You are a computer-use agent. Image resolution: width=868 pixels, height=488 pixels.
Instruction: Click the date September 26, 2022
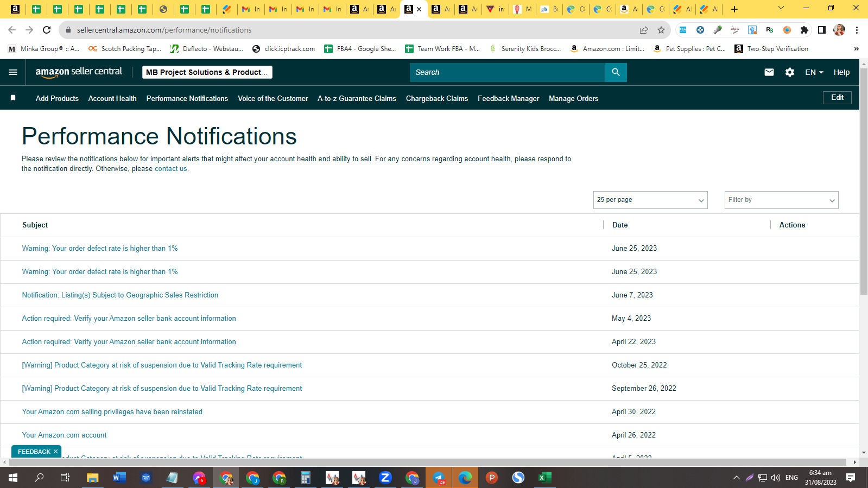tap(644, 388)
